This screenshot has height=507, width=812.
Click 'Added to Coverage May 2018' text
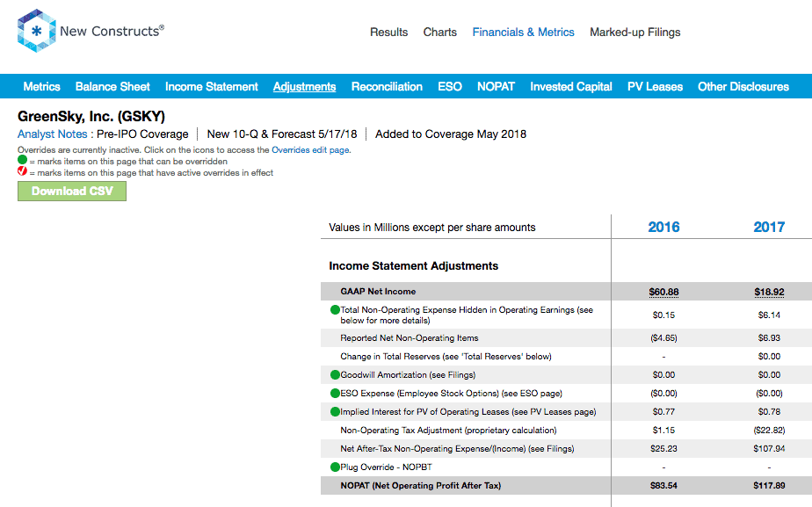click(x=451, y=134)
